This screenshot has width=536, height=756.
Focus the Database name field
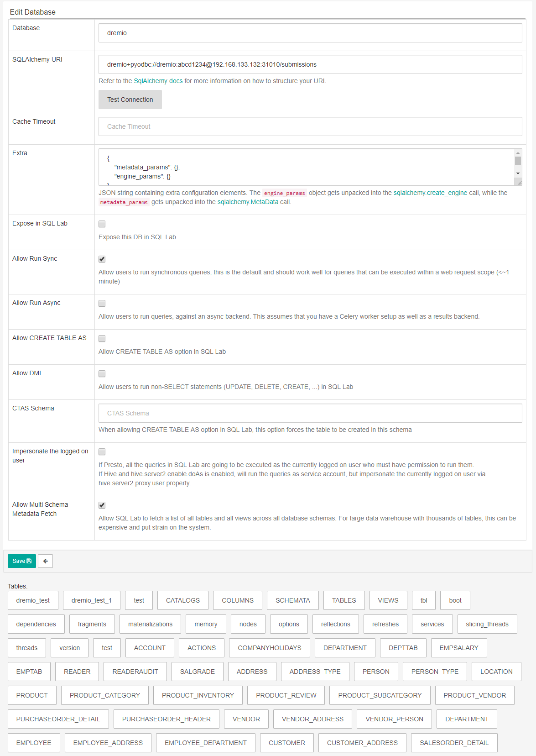pyautogui.click(x=310, y=33)
